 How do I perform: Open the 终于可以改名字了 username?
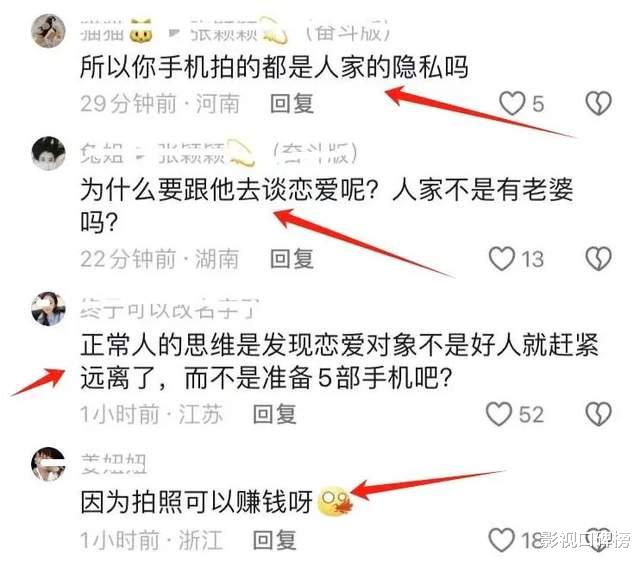click(x=169, y=309)
